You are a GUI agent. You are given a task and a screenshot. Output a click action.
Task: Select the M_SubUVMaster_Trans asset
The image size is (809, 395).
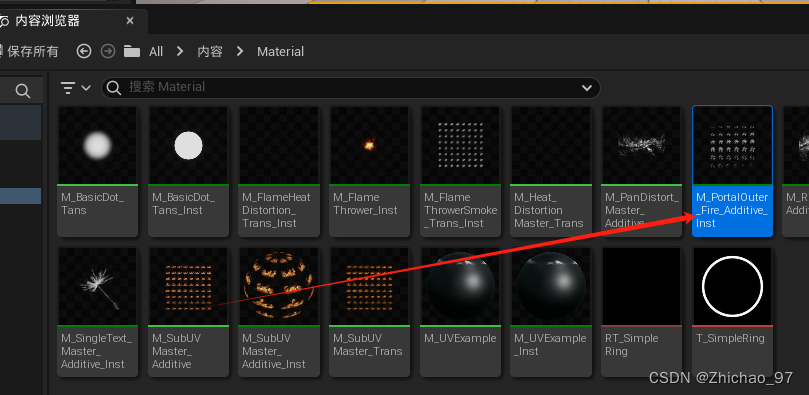coord(369,311)
